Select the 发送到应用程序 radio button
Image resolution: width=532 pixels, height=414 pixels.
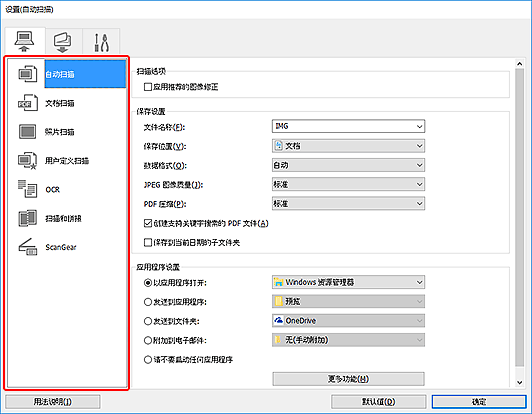coord(148,302)
